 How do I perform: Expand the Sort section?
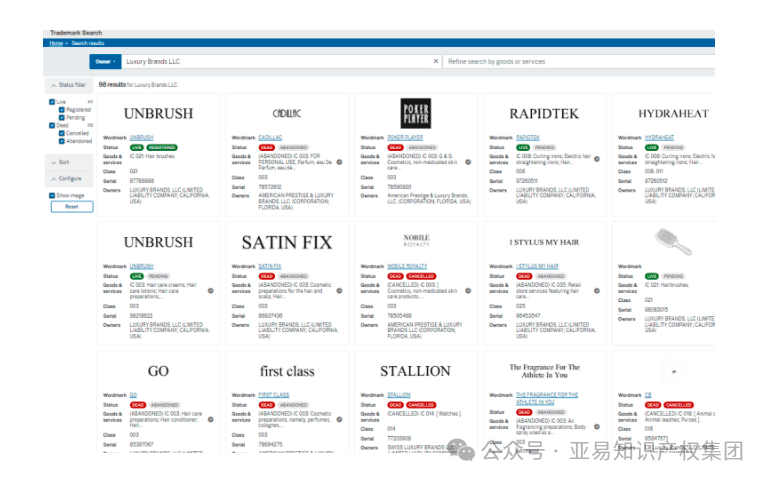[69, 162]
